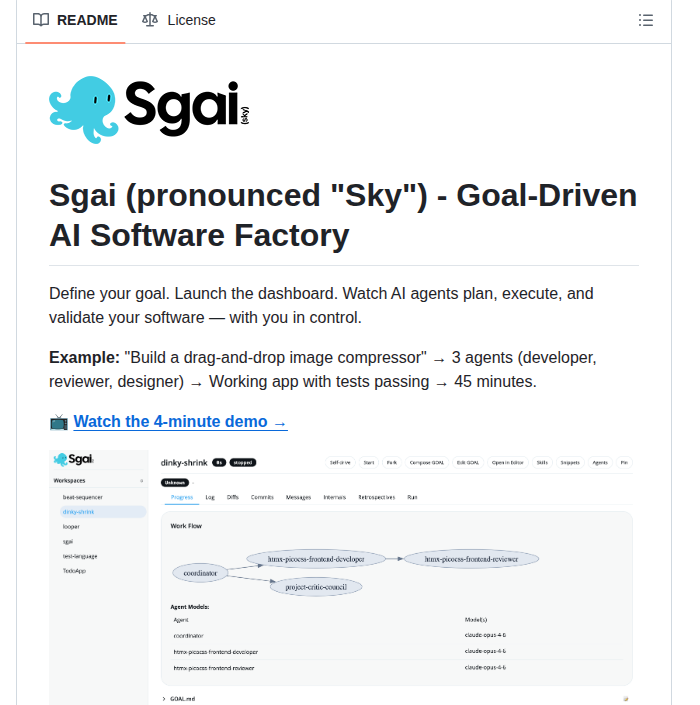This screenshot has height=705, width=700.
Task: Click the coordinator node in Work Flow
Action: [200, 573]
